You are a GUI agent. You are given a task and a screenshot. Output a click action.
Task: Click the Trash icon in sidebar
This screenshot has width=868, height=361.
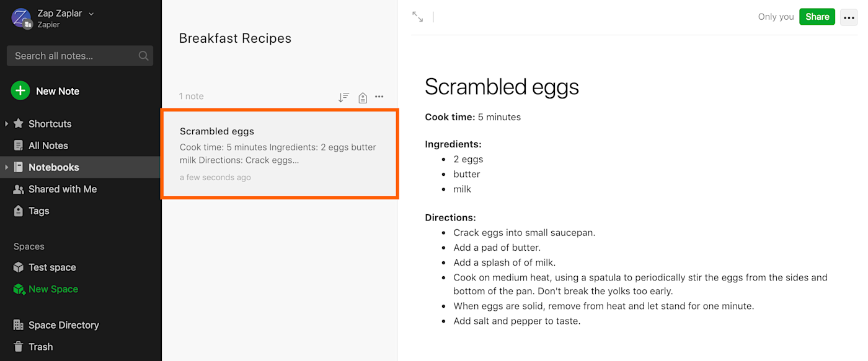tap(19, 347)
